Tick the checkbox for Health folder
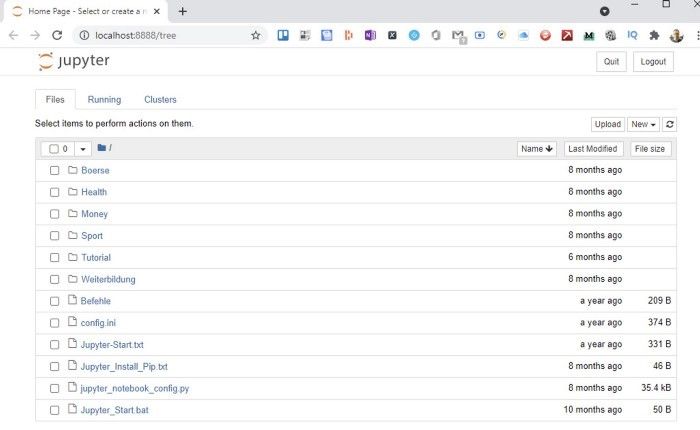Viewport: 700px width, 430px height. (54, 192)
